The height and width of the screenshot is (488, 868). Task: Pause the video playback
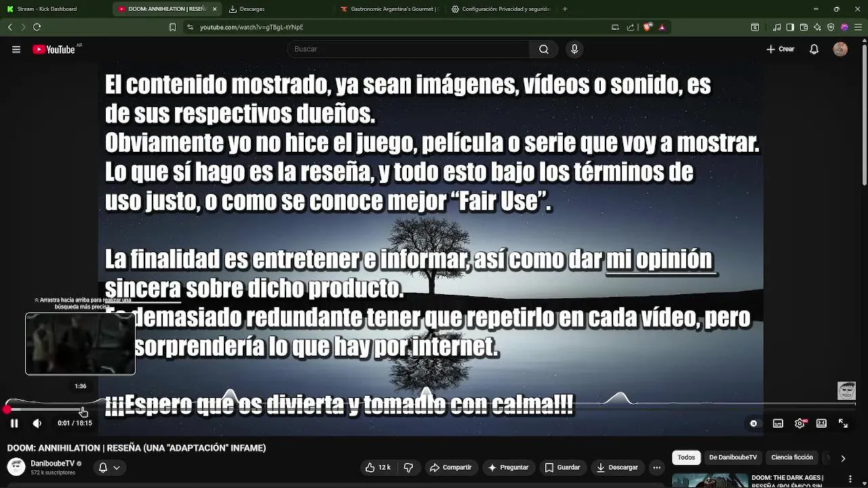pyautogui.click(x=14, y=423)
